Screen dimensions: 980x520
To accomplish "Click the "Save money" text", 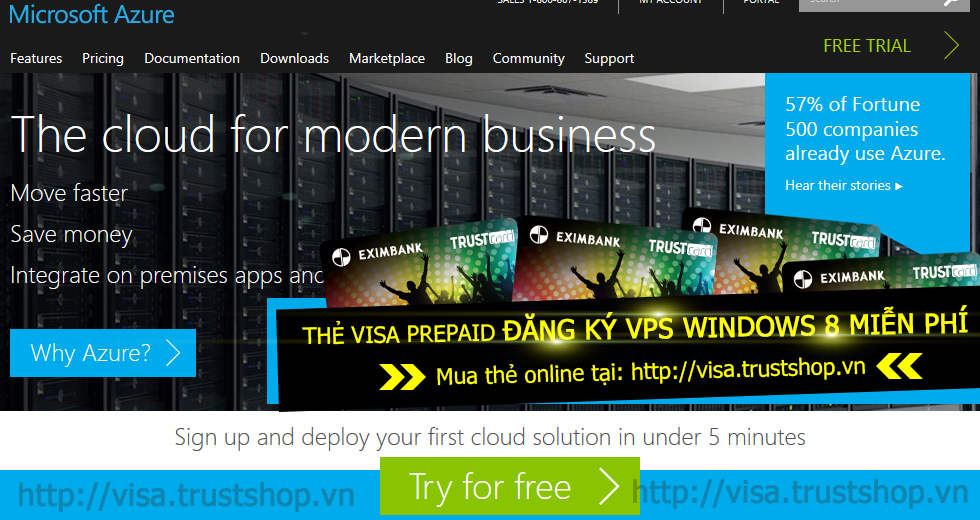I will 71,234.
